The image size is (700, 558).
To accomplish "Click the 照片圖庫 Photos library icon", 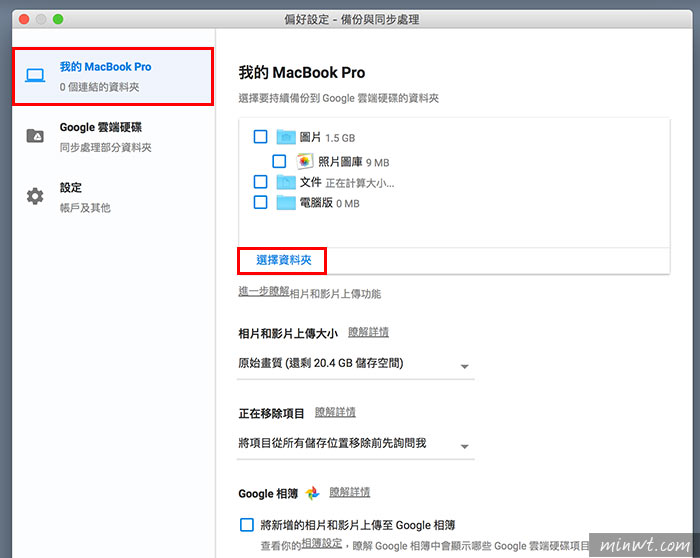I will click(x=304, y=161).
